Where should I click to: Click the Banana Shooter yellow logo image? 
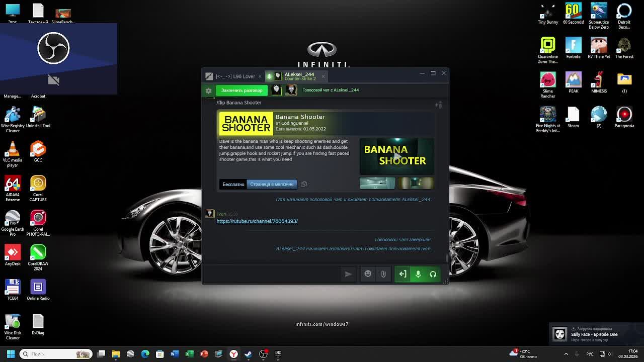(246, 124)
